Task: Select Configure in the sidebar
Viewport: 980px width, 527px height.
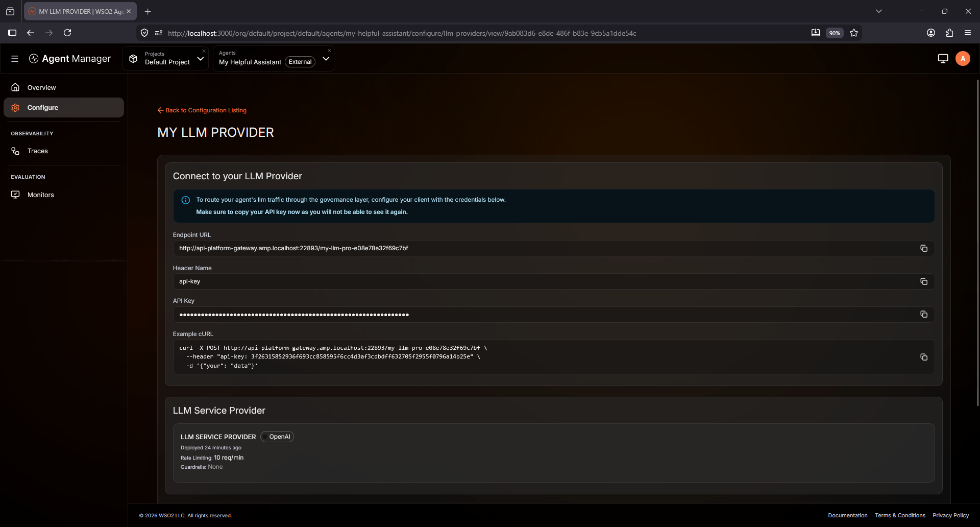Action: (x=64, y=107)
